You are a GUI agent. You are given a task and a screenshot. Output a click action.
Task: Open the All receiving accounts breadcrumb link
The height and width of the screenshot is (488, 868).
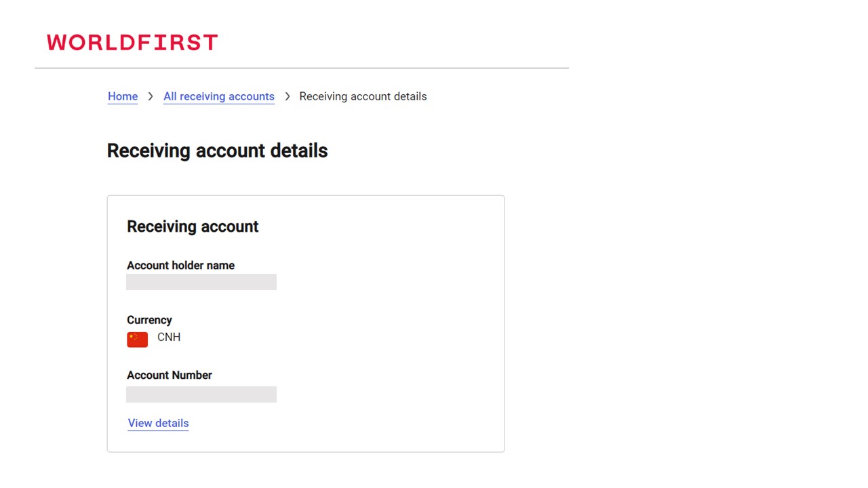[x=218, y=96]
